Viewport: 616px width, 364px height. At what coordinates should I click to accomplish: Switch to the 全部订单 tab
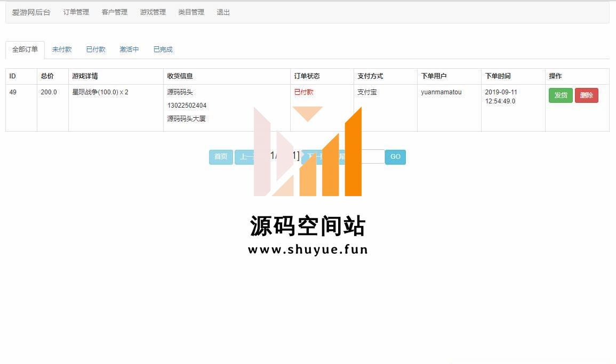25,50
